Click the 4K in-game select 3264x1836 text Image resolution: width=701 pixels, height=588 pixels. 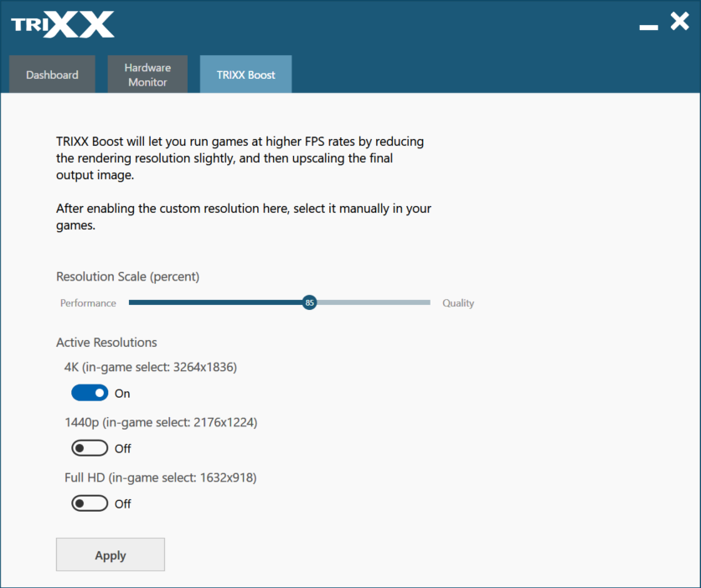click(x=151, y=367)
